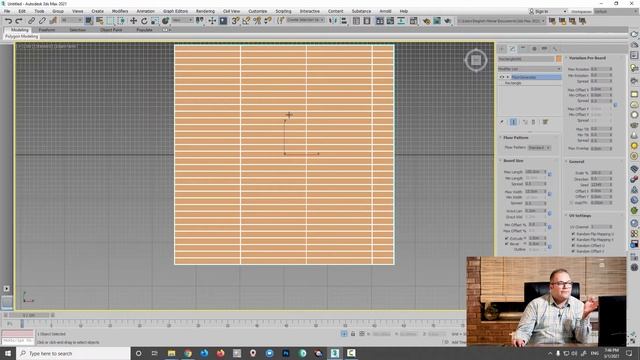
Task: Click the Windows Start button
Action: [8, 353]
